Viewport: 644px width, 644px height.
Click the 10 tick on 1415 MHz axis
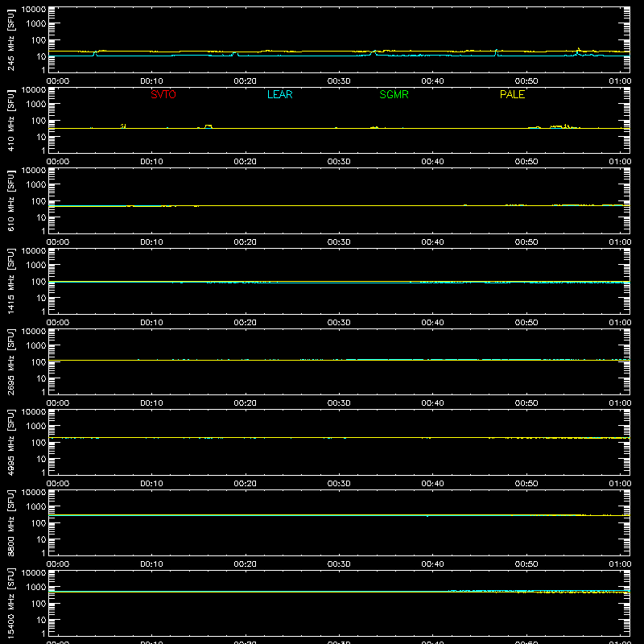click(x=41, y=298)
